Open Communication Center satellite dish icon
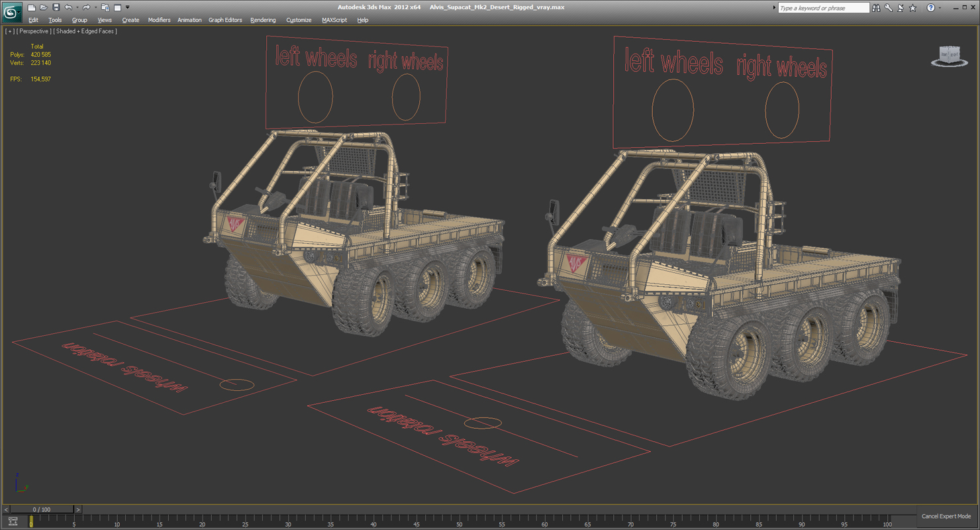The image size is (980, 530). coord(901,8)
